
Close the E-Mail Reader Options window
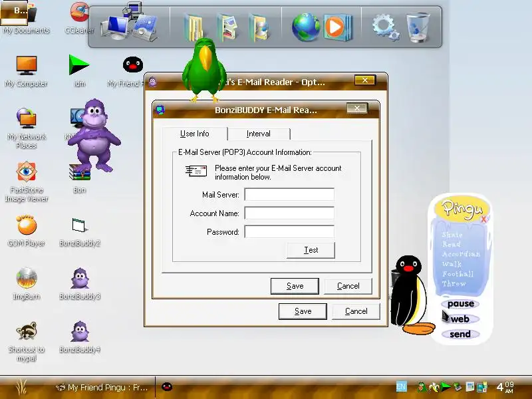(x=364, y=80)
